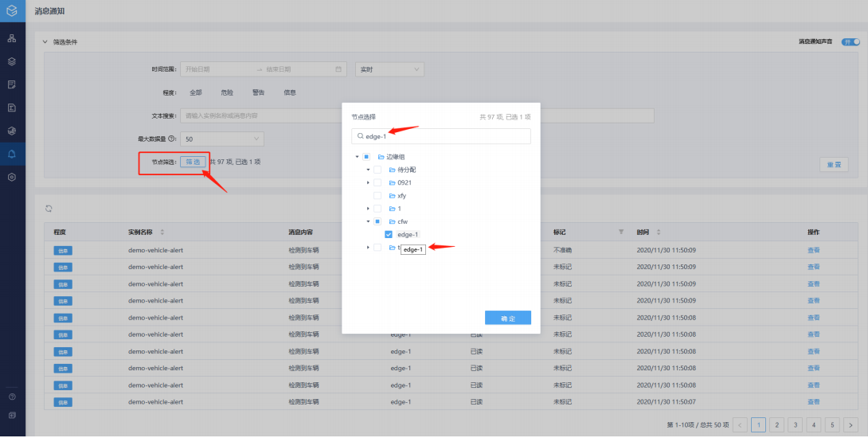Viewport: 868px width, 438px height.
Task: Select the 警告 severity filter
Action: [259, 93]
